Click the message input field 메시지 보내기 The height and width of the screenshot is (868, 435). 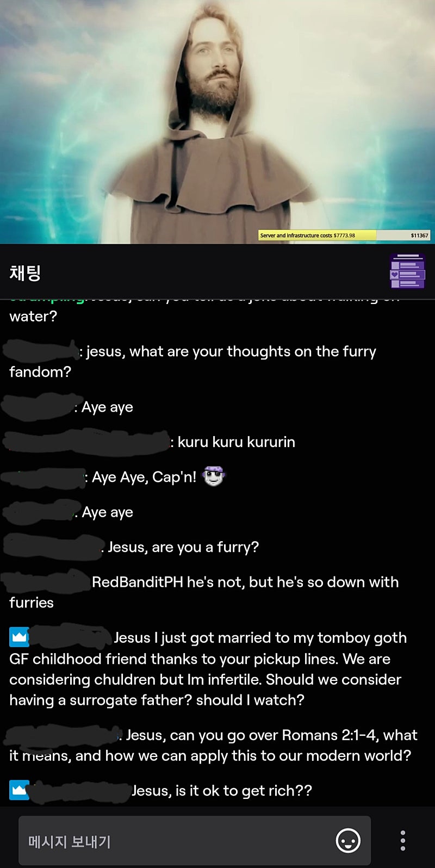tap(195, 841)
